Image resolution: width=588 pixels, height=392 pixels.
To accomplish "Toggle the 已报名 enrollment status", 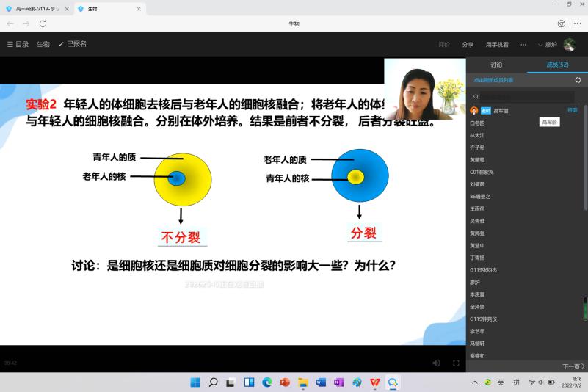I will tap(72, 44).
